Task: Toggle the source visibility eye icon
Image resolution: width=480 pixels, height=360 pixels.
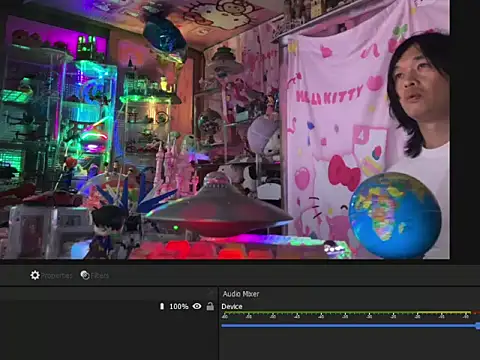Action: pyautogui.click(x=197, y=306)
